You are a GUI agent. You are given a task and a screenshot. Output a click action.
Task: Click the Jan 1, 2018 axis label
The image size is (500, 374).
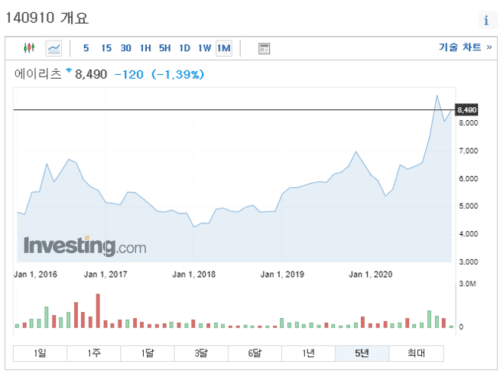tap(194, 274)
